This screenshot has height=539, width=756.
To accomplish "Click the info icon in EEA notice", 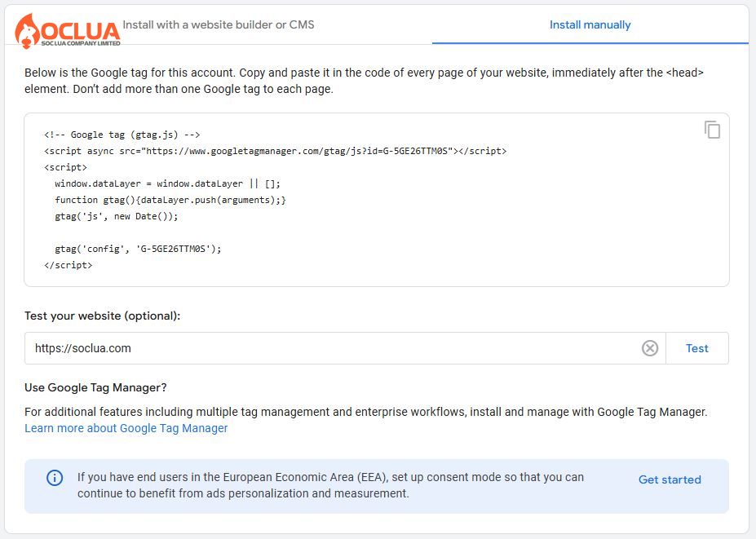I will 55,478.
